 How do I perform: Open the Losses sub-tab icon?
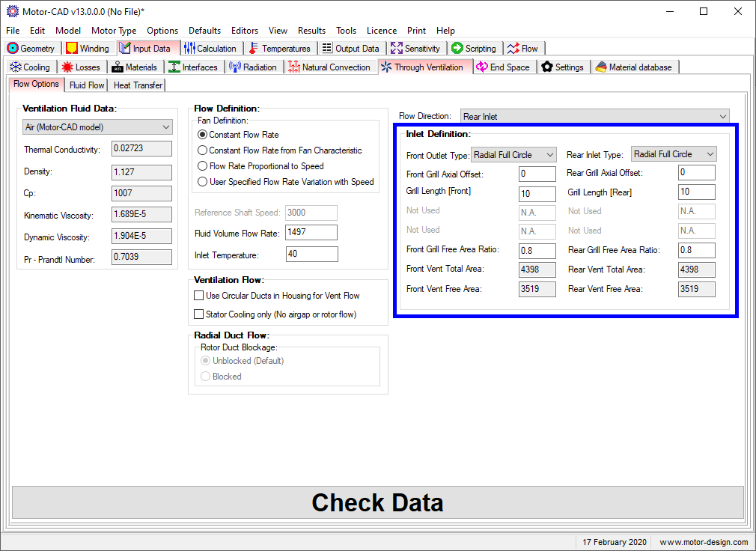tap(68, 67)
